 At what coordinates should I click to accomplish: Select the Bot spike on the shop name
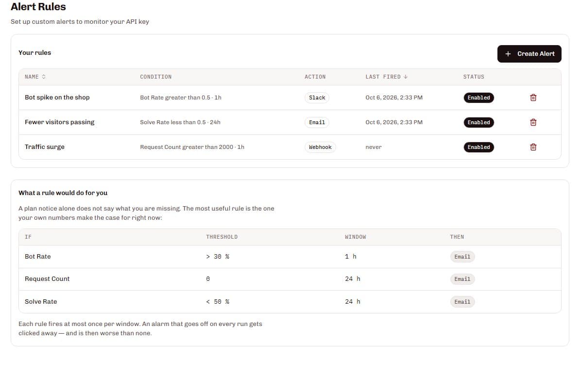(57, 98)
